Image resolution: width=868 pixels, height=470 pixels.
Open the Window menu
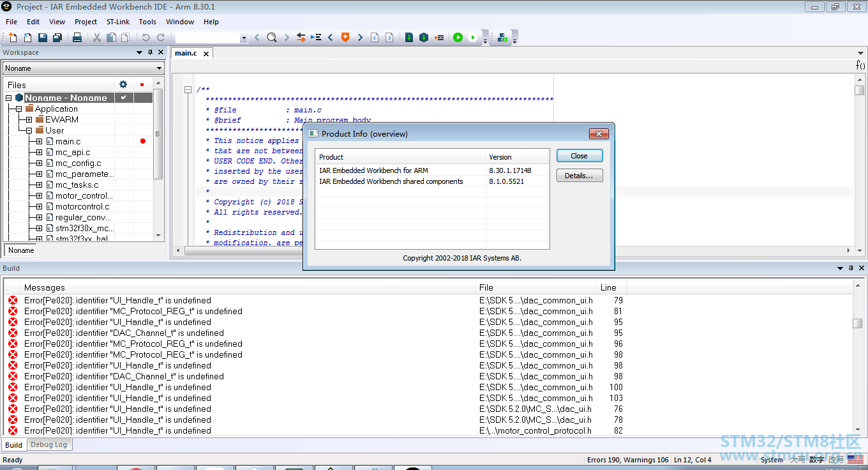[180, 22]
